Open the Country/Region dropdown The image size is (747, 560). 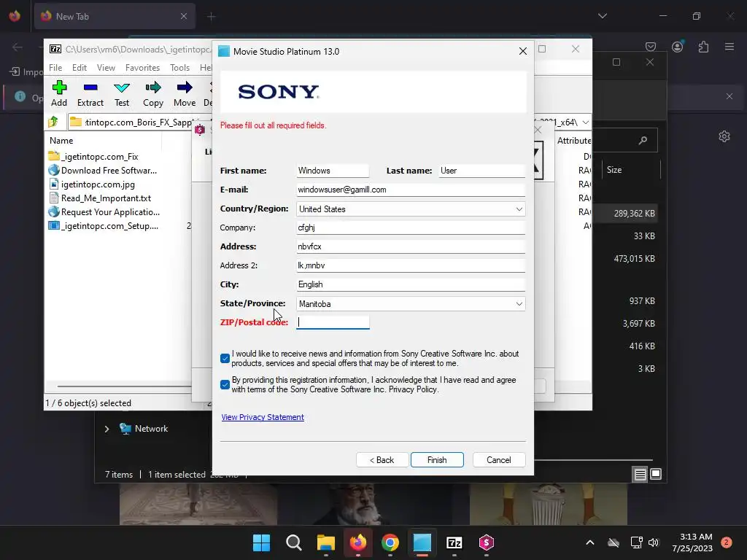coord(519,209)
